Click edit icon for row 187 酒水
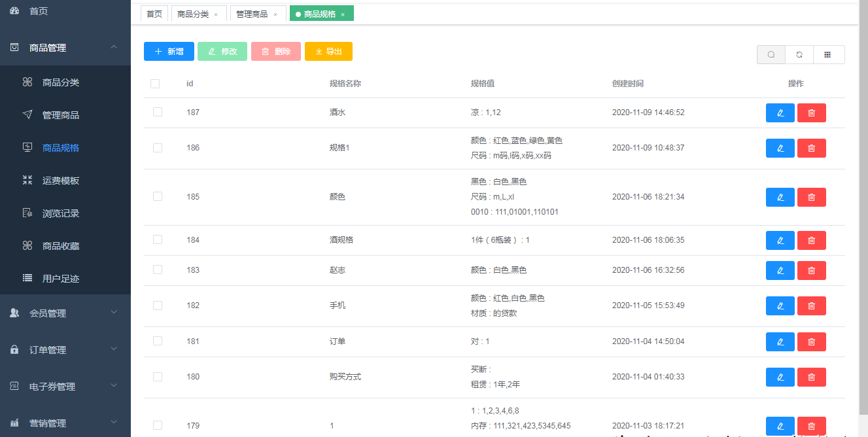 pos(780,113)
